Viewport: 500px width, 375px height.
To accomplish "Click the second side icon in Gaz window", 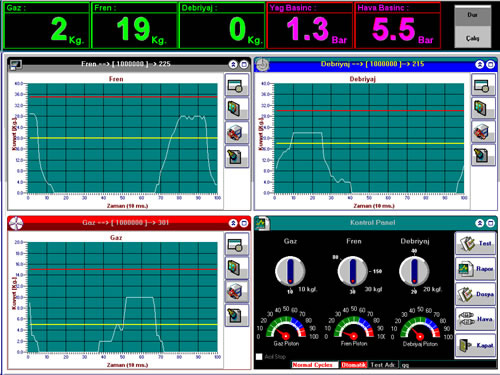I will (237, 268).
